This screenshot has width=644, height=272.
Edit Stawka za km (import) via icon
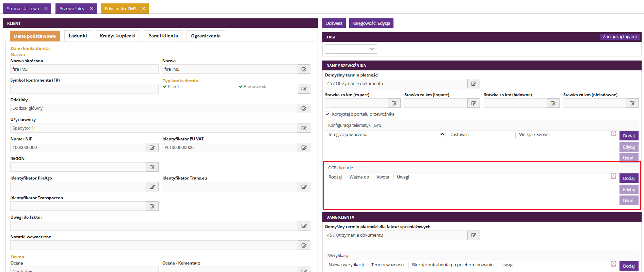[473, 103]
